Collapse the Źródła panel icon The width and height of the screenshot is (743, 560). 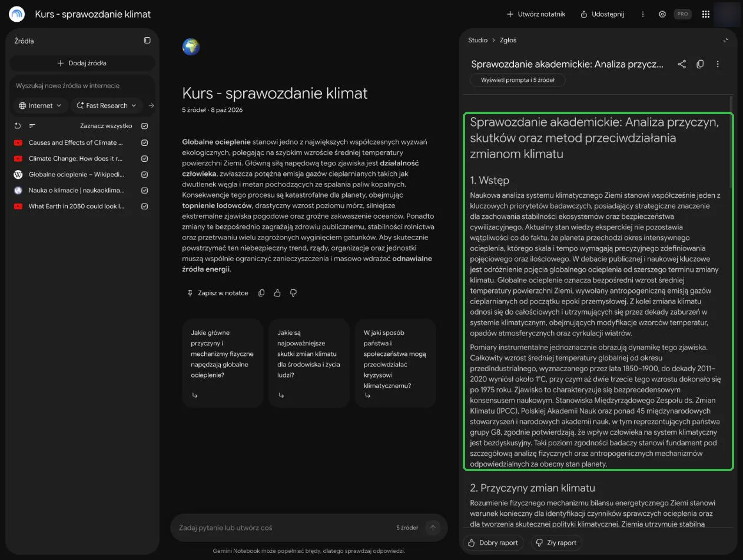coord(147,41)
